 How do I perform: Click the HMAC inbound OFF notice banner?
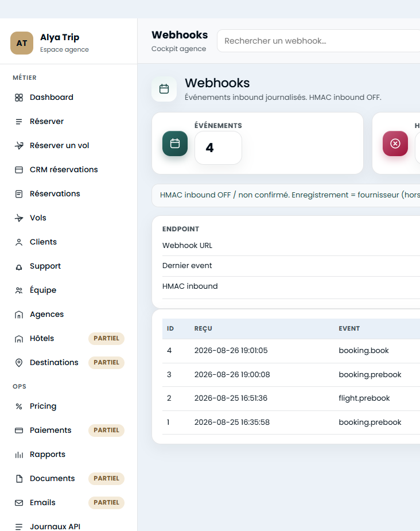(x=286, y=195)
